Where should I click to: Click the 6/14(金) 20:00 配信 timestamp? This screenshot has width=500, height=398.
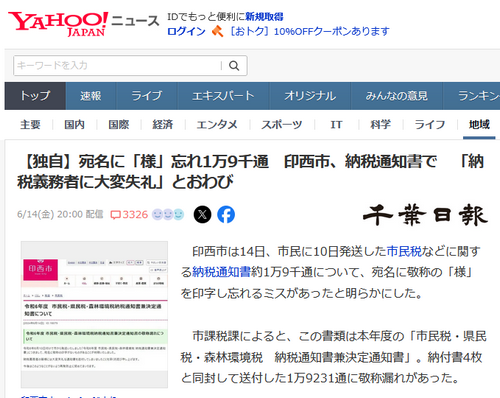(x=60, y=214)
